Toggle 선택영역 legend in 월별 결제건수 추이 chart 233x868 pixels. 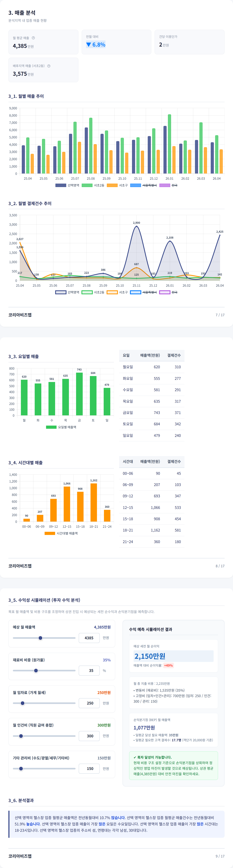pos(67,292)
